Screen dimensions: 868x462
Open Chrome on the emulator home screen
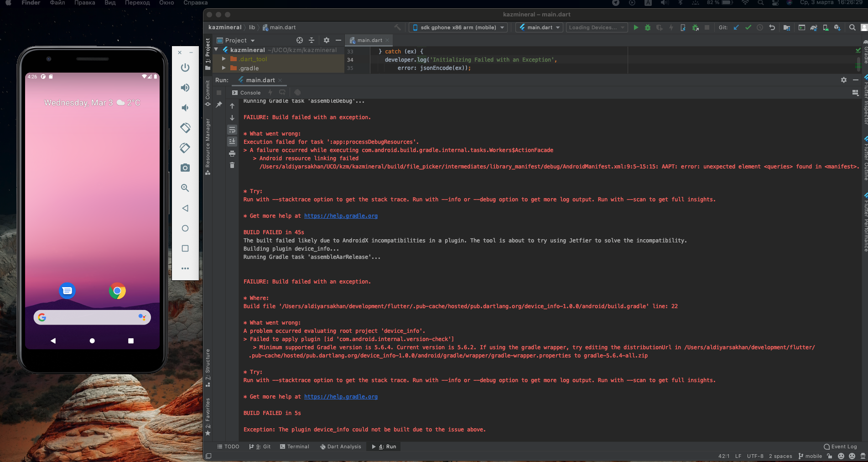pos(117,291)
